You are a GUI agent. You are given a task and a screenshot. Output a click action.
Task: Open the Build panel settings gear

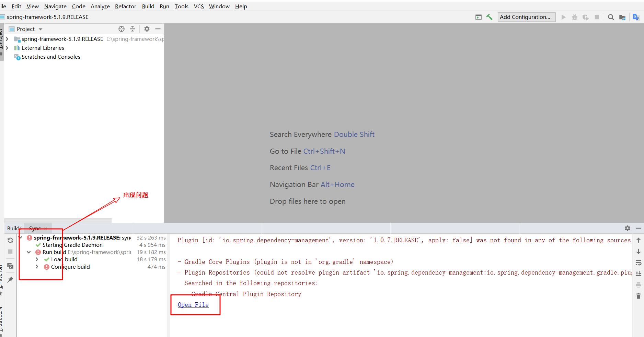click(x=628, y=228)
